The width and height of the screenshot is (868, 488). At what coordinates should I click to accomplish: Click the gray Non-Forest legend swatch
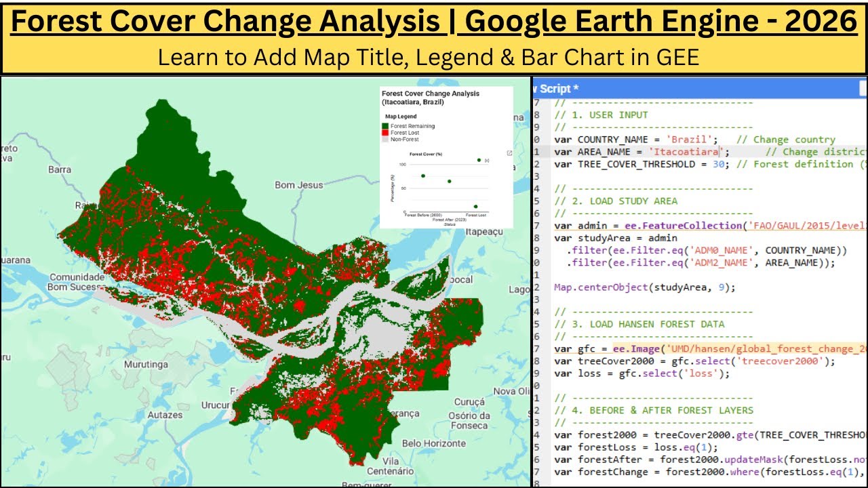click(x=385, y=140)
